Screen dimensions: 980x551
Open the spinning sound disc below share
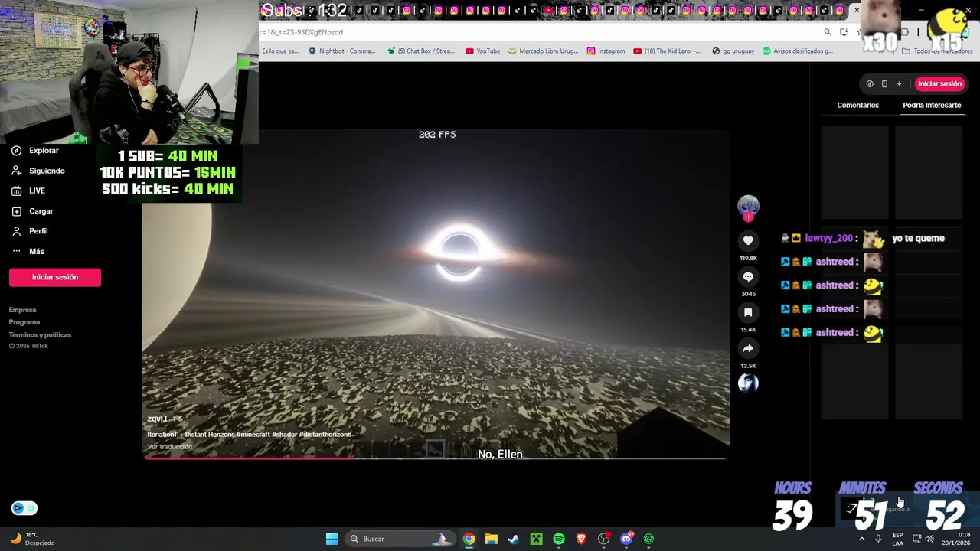748,383
